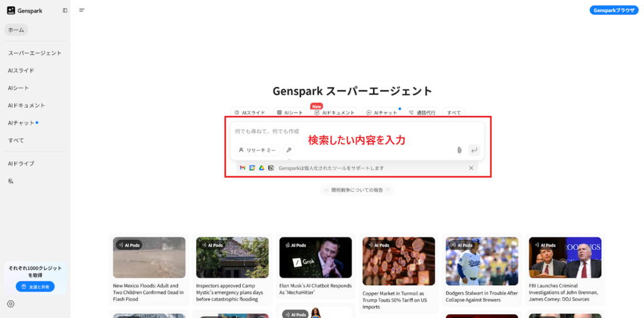The height and width of the screenshot is (318, 644).
Task: Click the Gensparkブラウザ button
Action: 614,10
